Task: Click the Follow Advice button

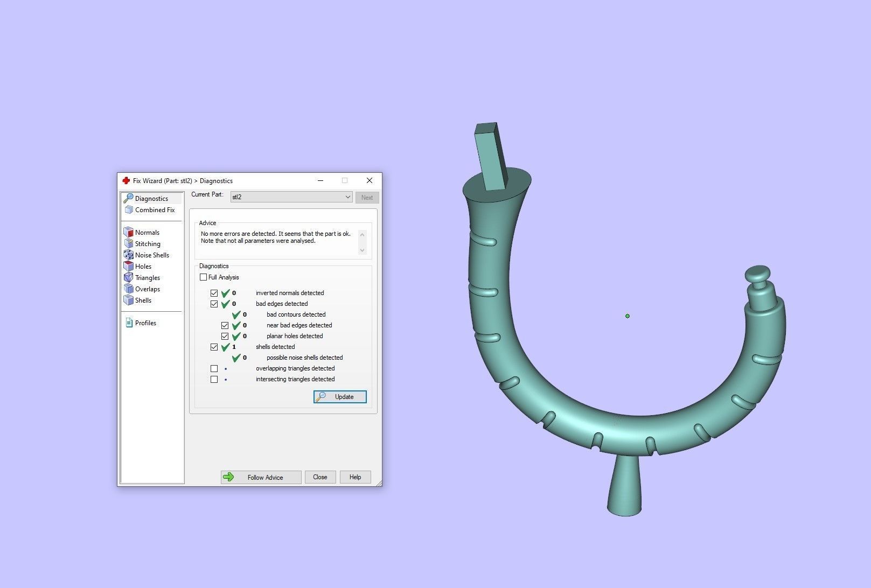Action: [261, 477]
